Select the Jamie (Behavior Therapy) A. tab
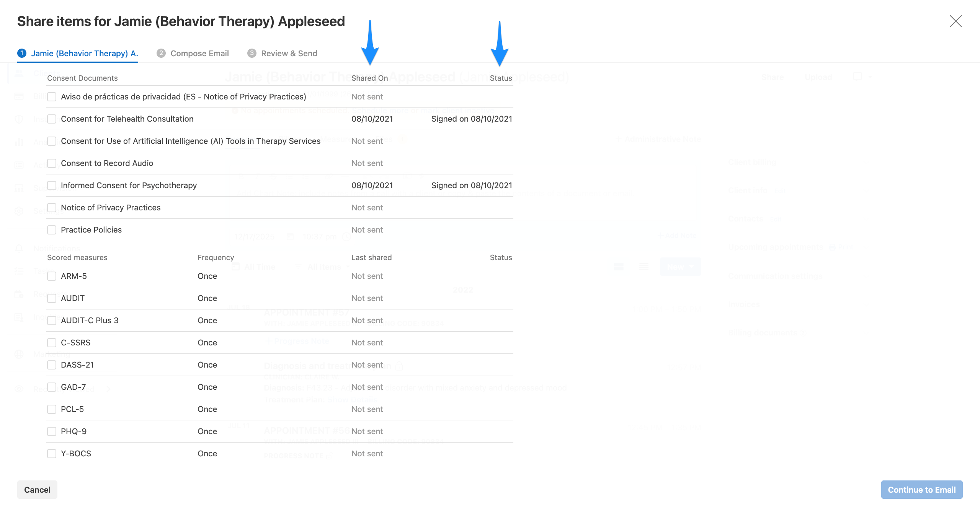The width and height of the screenshot is (980, 516). [84, 54]
